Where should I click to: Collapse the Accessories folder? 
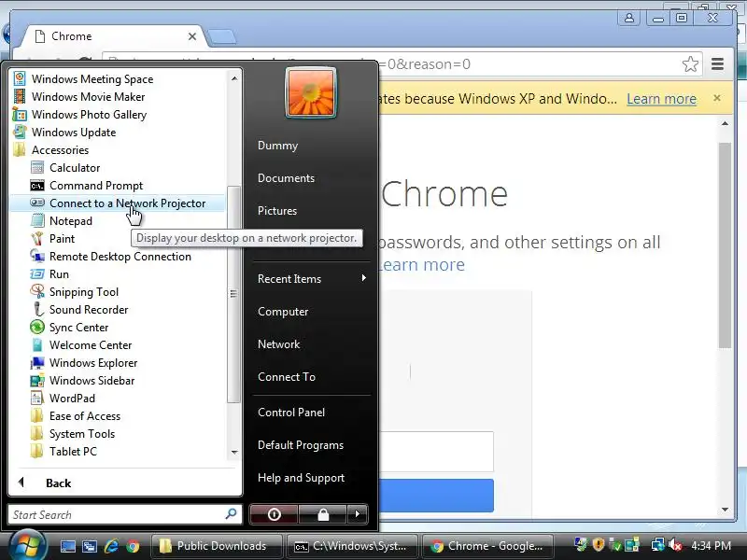tap(60, 150)
